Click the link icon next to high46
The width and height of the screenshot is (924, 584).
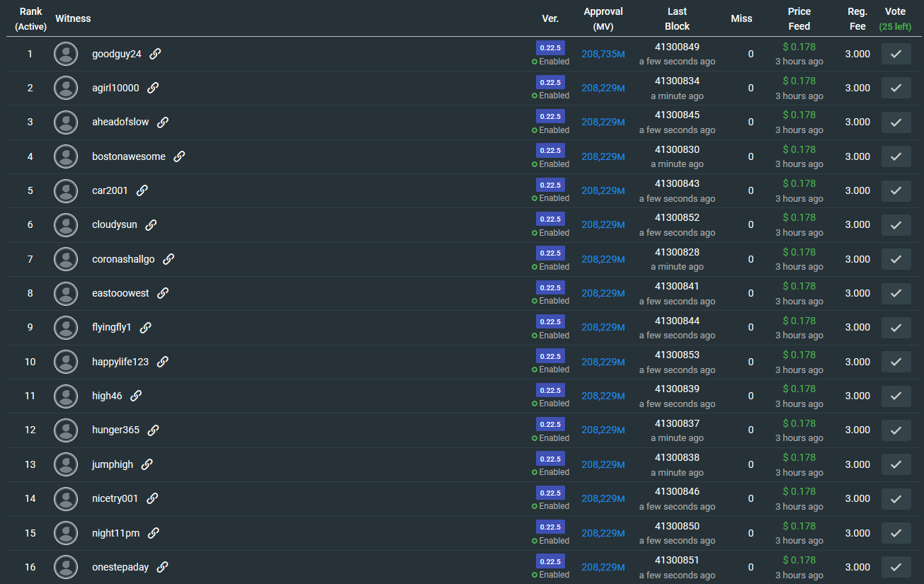pyautogui.click(x=136, y=396)
